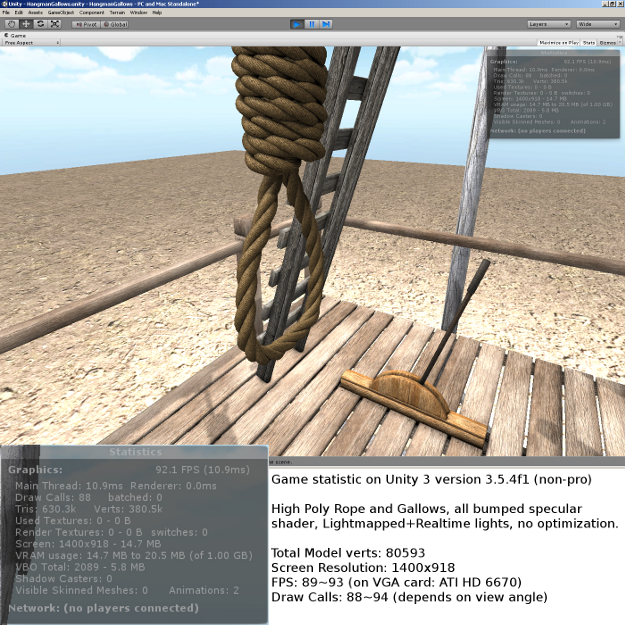
Task: Open the Terrain menu
Action: click(117, 13)
